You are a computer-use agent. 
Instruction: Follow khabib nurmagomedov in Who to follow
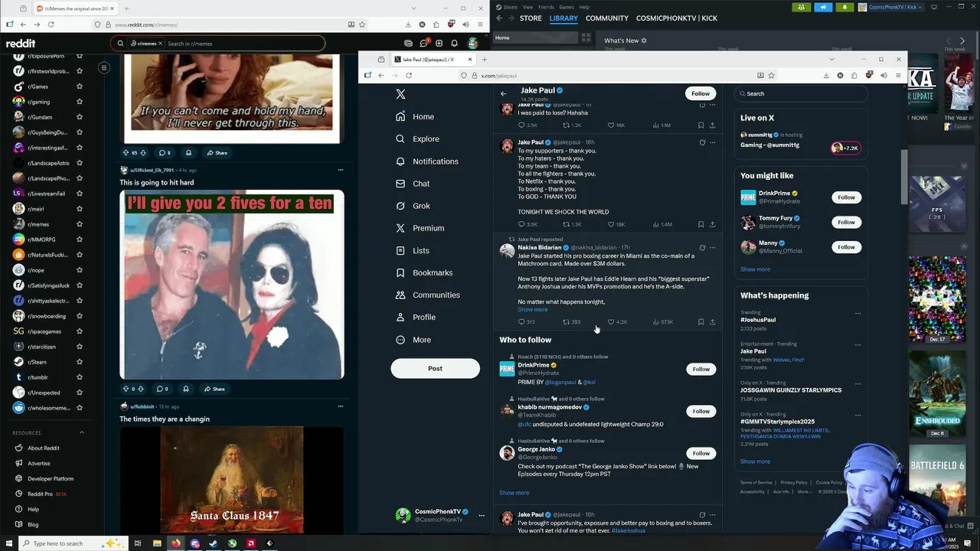(x=701, y=411)
